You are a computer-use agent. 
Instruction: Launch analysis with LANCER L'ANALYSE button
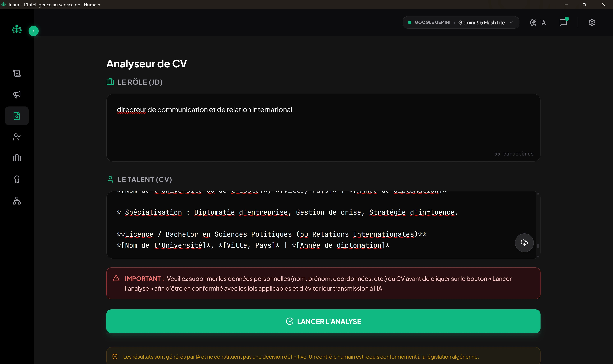pyautogui.click(x=323, y=321)
